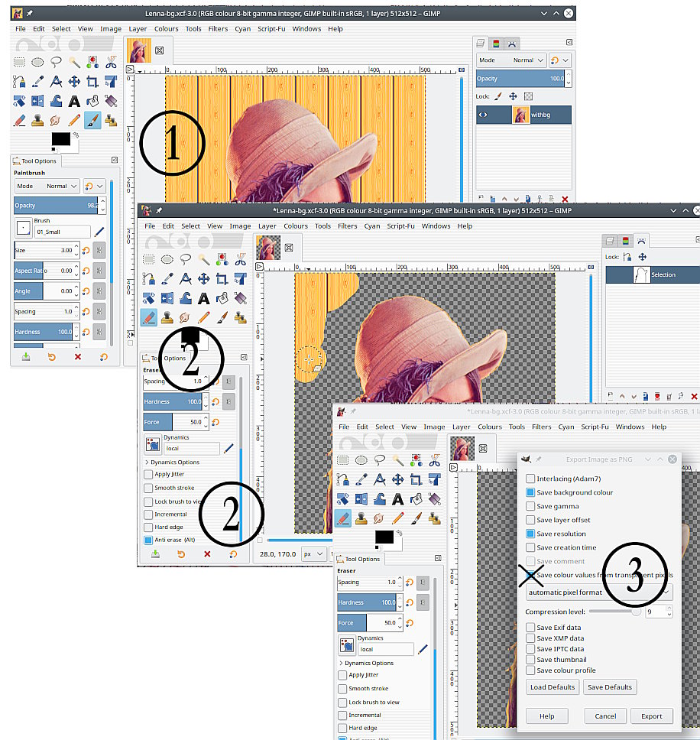Open the Layer menu in the top window
Screen dimensions: 700x740
(138, 29)
